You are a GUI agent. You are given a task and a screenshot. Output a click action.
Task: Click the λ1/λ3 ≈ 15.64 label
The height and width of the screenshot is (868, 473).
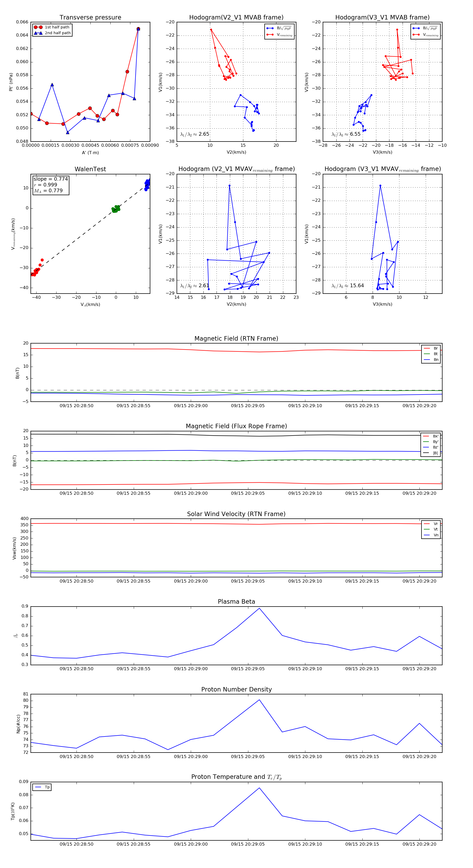coord(347,286)
